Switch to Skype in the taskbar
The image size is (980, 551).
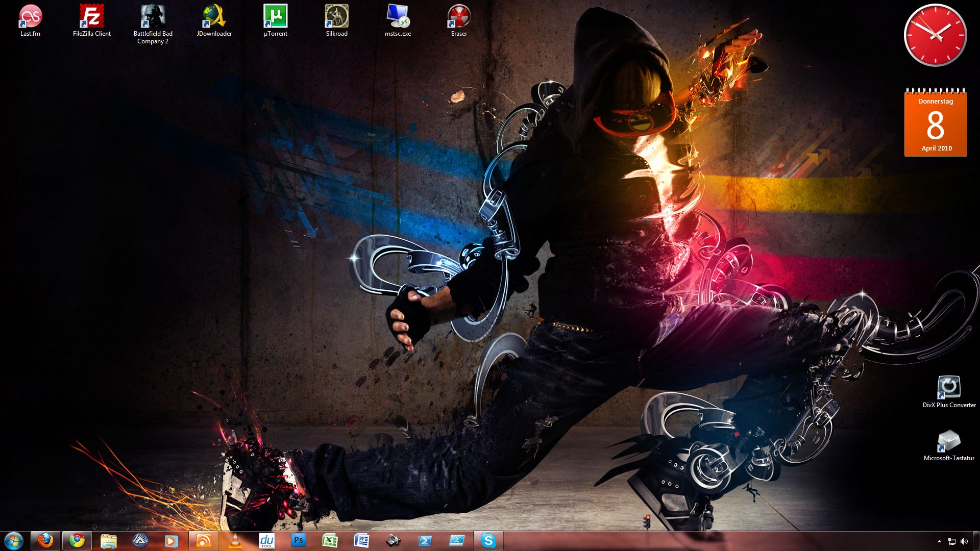tap(488, 540)
